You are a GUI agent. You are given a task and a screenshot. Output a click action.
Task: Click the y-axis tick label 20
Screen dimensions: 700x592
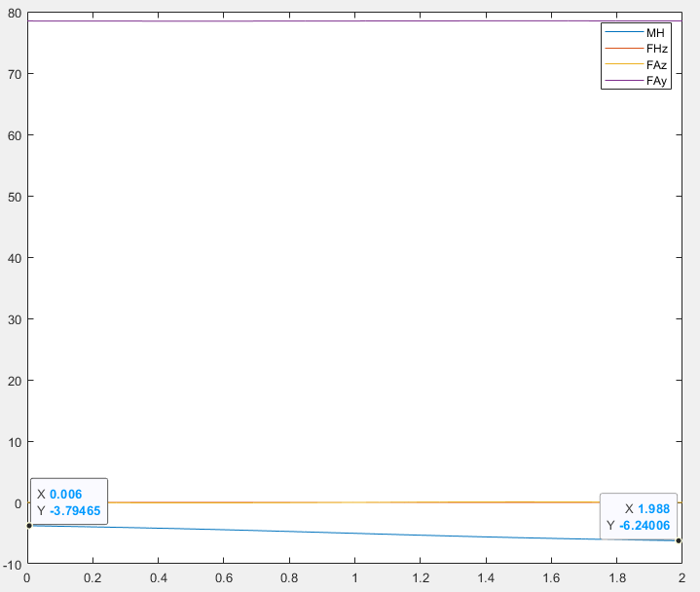point(15,382)
